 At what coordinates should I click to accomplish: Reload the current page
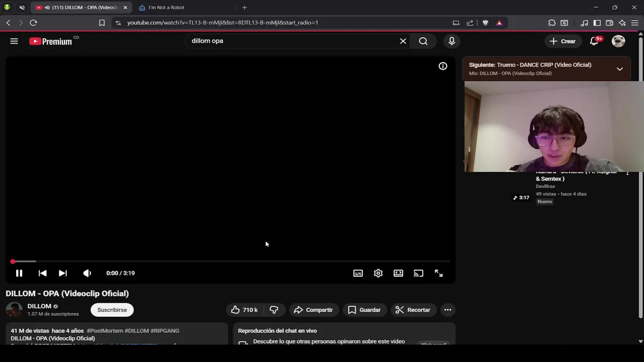pos(33,23)
